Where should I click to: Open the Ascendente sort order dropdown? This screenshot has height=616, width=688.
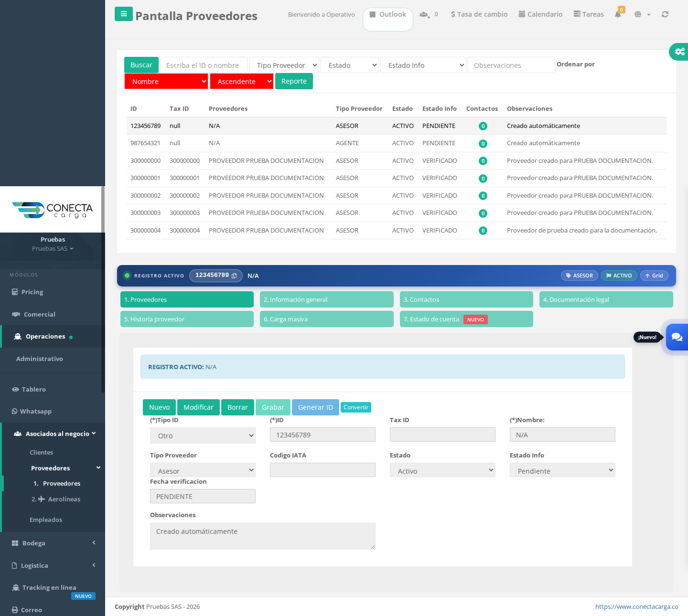tap(242, 81)
